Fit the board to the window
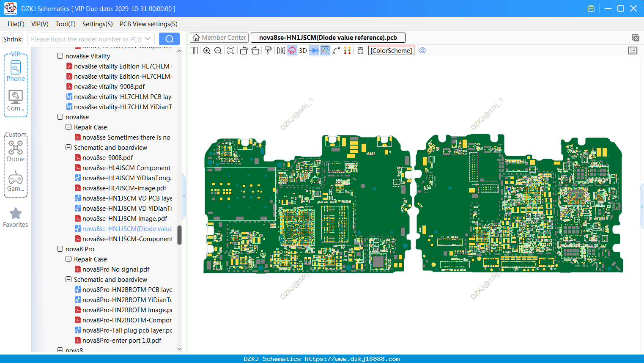The width and height of the screenshot is (644, 363). tap(231, 50)
